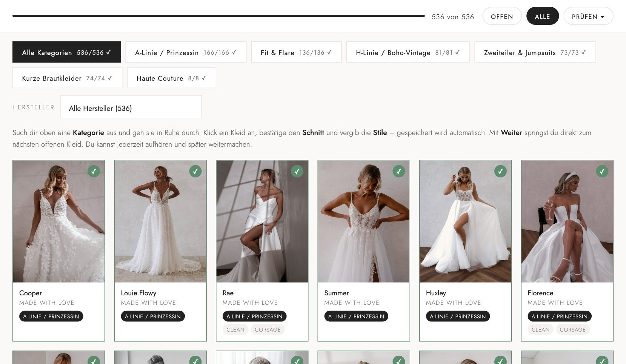
Task: Click the dress name Rae
Action: tap(228, 293)
